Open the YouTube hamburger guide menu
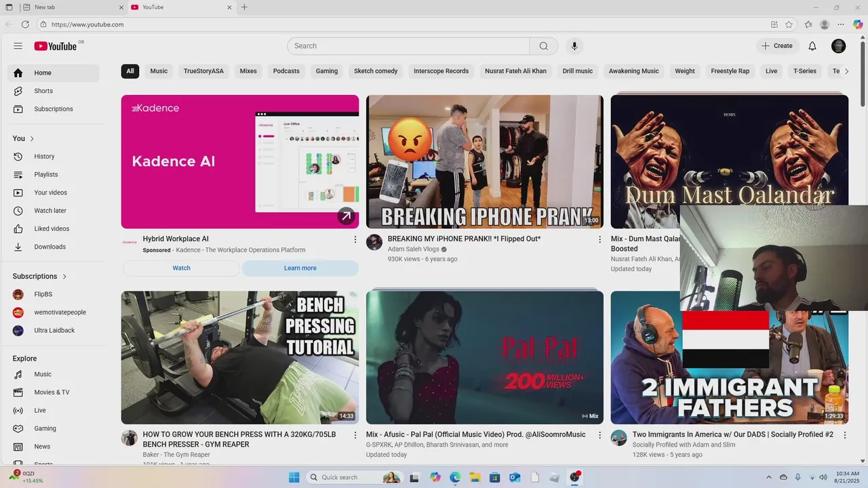This screenshot has height=488, width=868. click(x=18, y=46)
